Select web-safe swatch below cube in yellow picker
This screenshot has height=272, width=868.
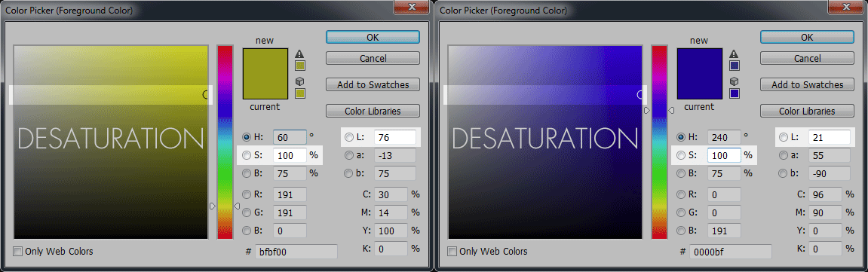(300, 93)
